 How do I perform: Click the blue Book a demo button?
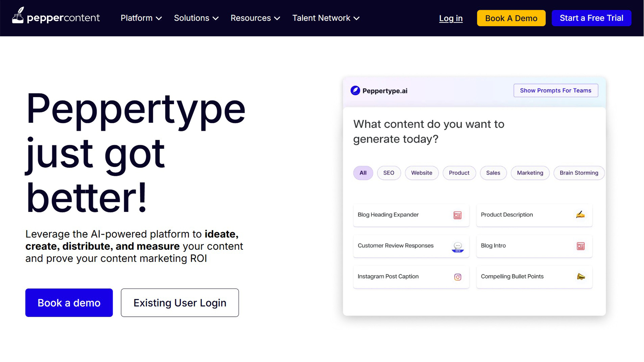point(69,303)
